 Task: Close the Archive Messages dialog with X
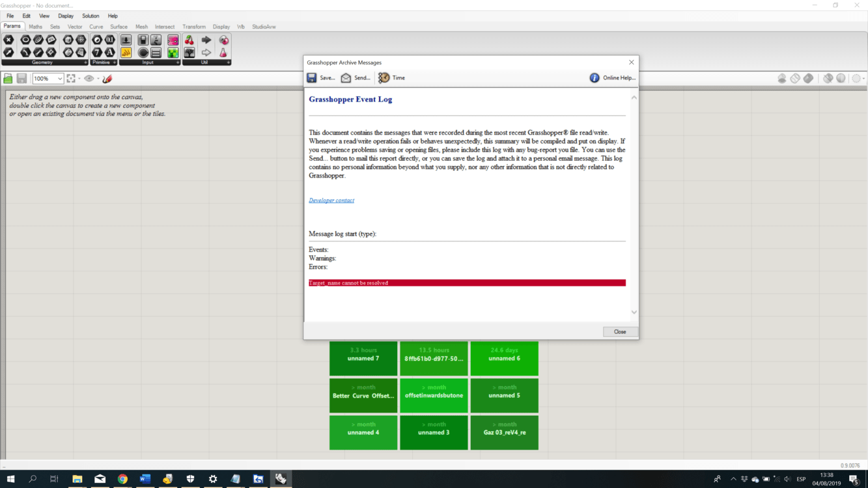[631, 62]
